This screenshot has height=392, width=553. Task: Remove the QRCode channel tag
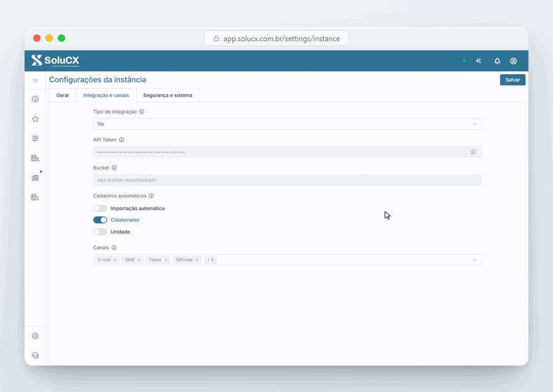[x=197, y=260]
